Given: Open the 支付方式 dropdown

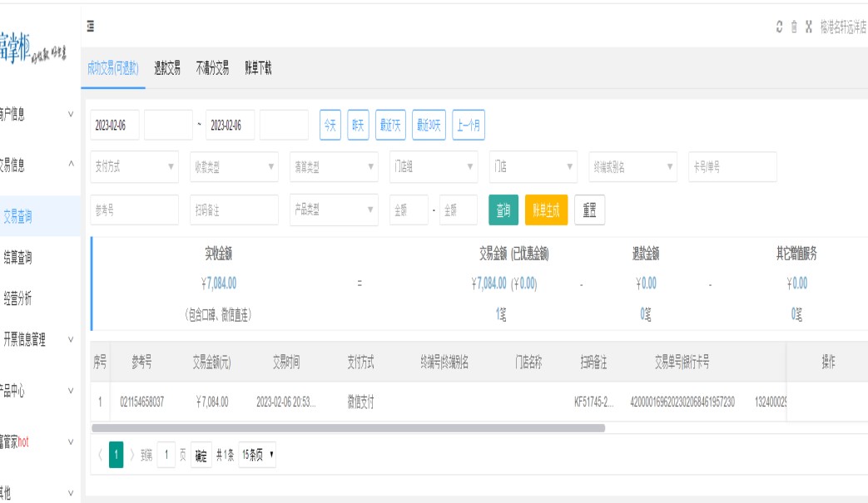Looking at the screenshot, I should point(134,167).
